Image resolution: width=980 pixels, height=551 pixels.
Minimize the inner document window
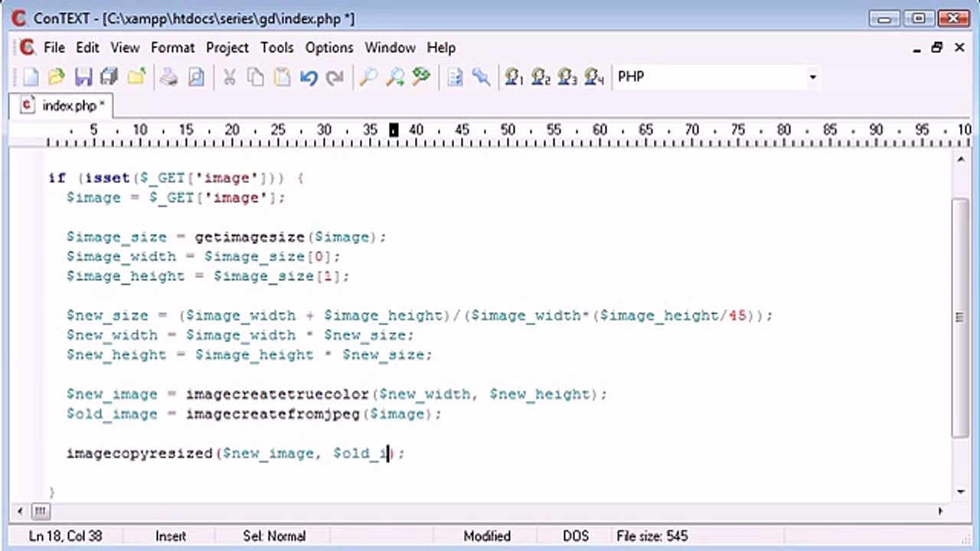click(916, 47)
